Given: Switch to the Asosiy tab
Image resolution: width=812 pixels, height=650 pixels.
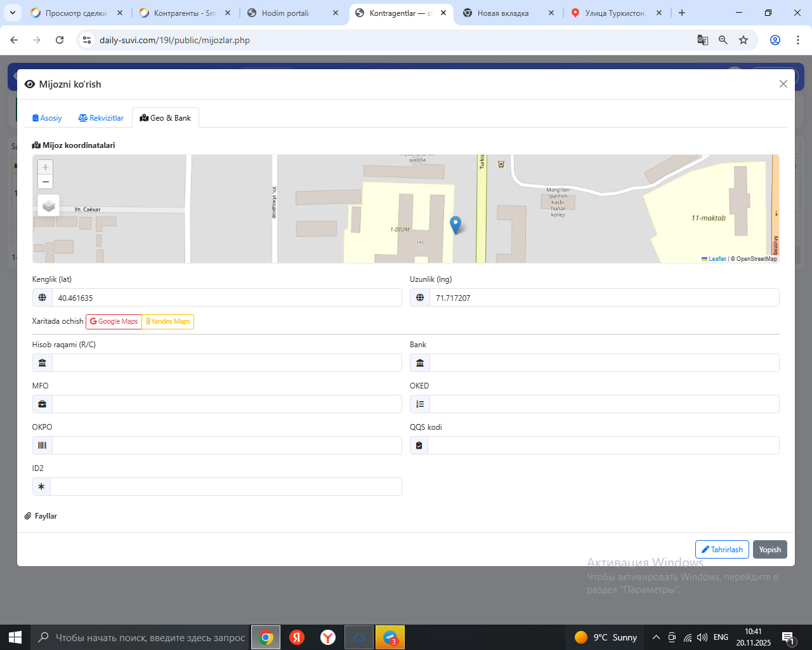Looking at the screenshot, I should pos(47,118).
